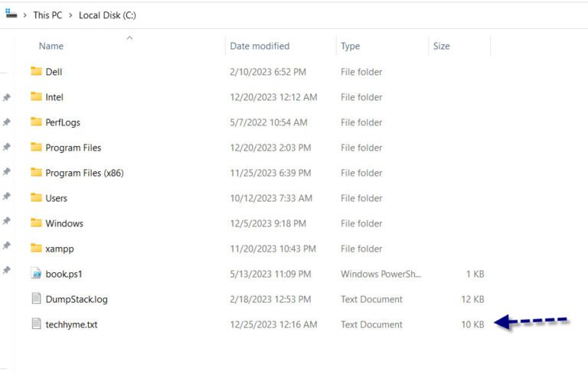Select the Intel folder icon
Viewport: 588px width, 374px height.
[36, 96]
